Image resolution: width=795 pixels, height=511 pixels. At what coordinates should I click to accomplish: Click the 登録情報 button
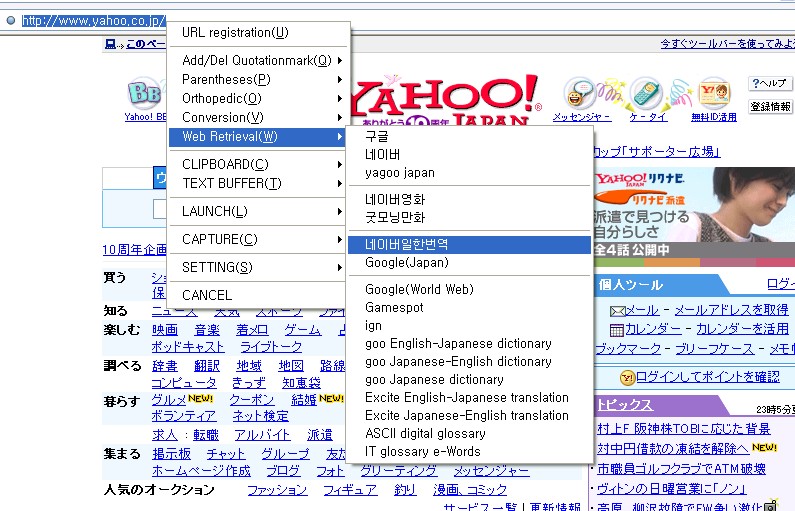point(770,106)
